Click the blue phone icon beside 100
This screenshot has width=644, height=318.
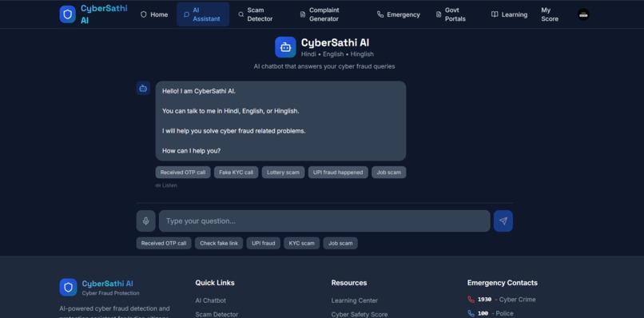[x=471, y=313]
